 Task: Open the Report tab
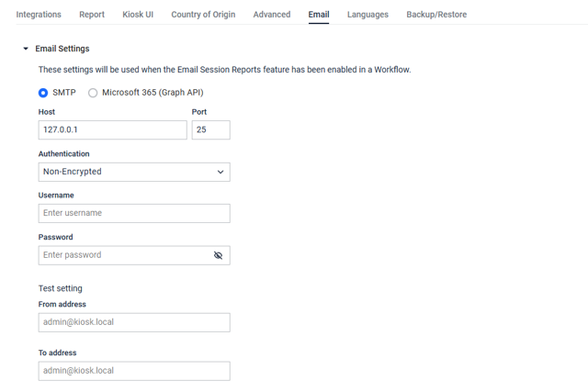pos(92,15)
